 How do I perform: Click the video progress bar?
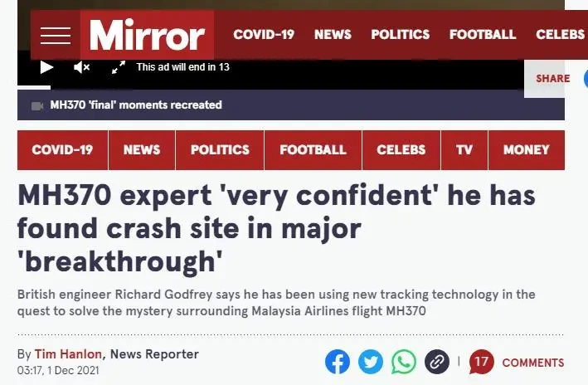pyautogui.click(x=270, y=87)
